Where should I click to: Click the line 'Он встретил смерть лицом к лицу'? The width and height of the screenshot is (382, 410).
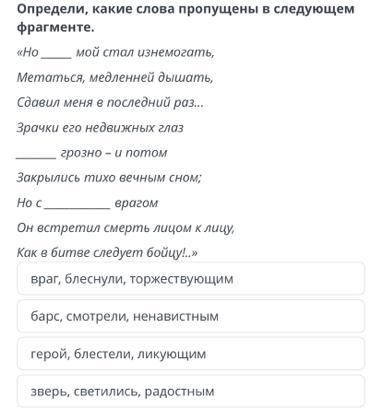click(126, 228)
